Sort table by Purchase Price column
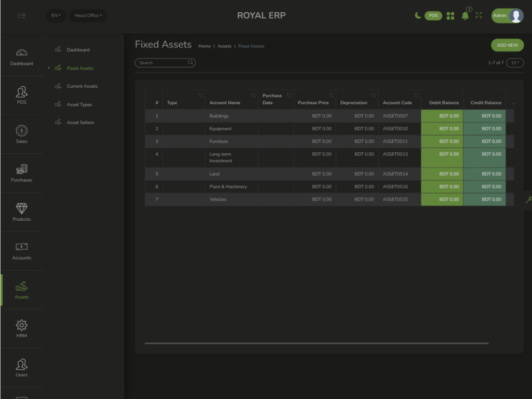Screen dimensions: 532x399 (314, 99)
